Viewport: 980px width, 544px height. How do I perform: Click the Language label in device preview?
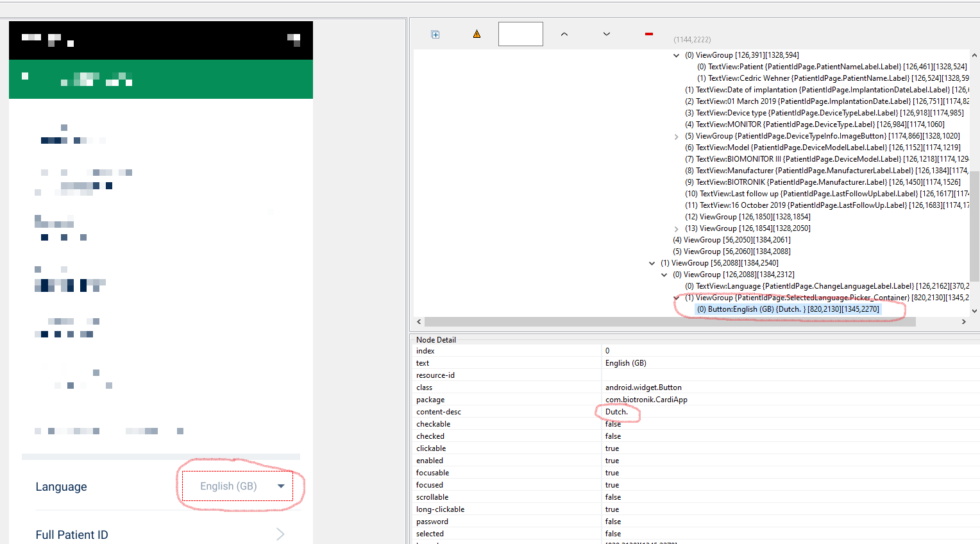coord(61,487)
